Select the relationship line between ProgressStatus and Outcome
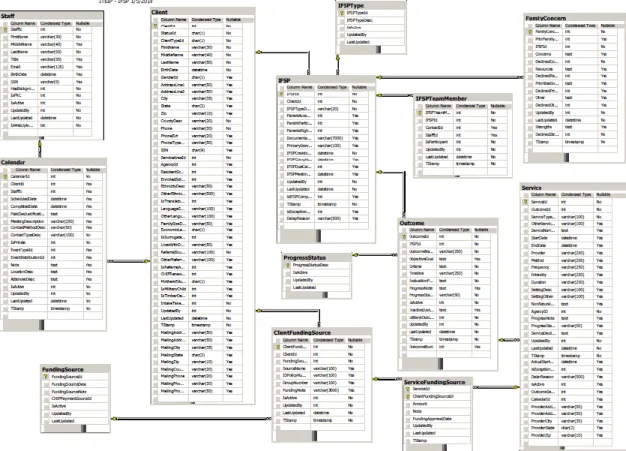The width and height of the screenshot is (626, 451). (x=375, y=255)
